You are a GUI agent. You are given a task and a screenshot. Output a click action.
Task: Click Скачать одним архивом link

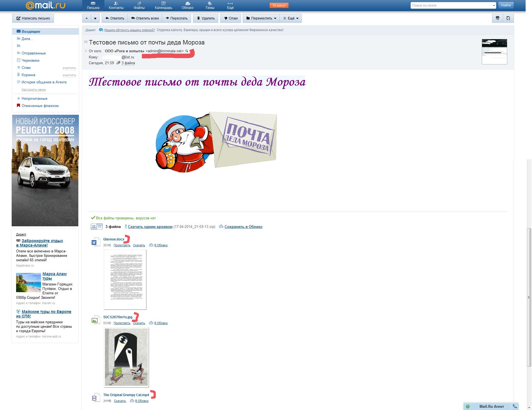150,227
